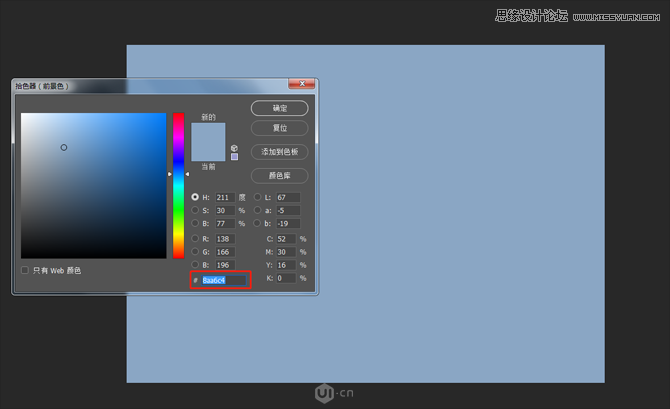This screenshot has height=409, width=670.
Task: Click the saturation-brightness color field
Action: (x=94, y=185)
